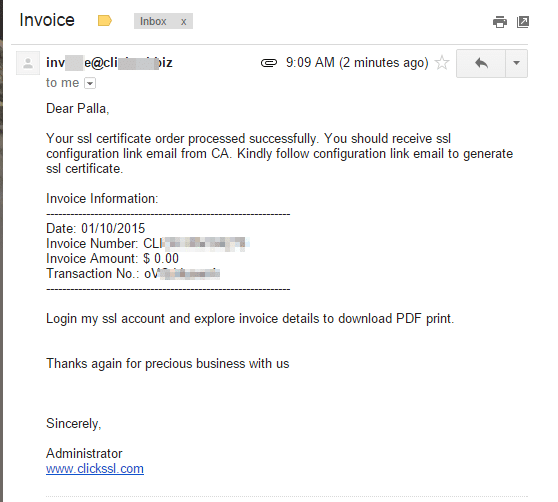Click the sender email address
The height and width of the screenshot is (502, 558).
click(109, 63)
